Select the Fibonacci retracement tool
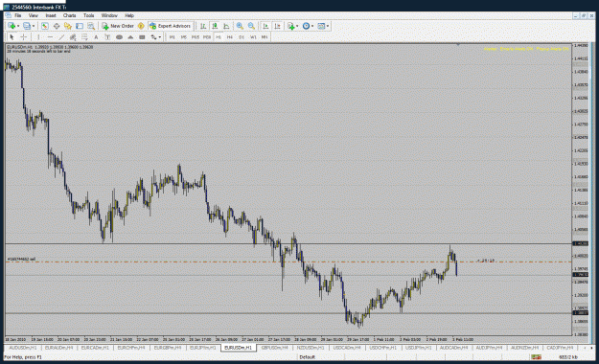 tap(84, 37)
